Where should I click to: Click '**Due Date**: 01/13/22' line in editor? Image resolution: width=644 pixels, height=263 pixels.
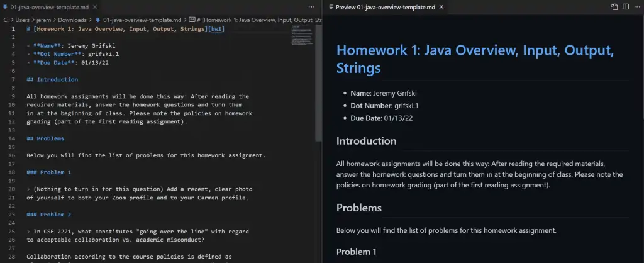click(67, 62)
